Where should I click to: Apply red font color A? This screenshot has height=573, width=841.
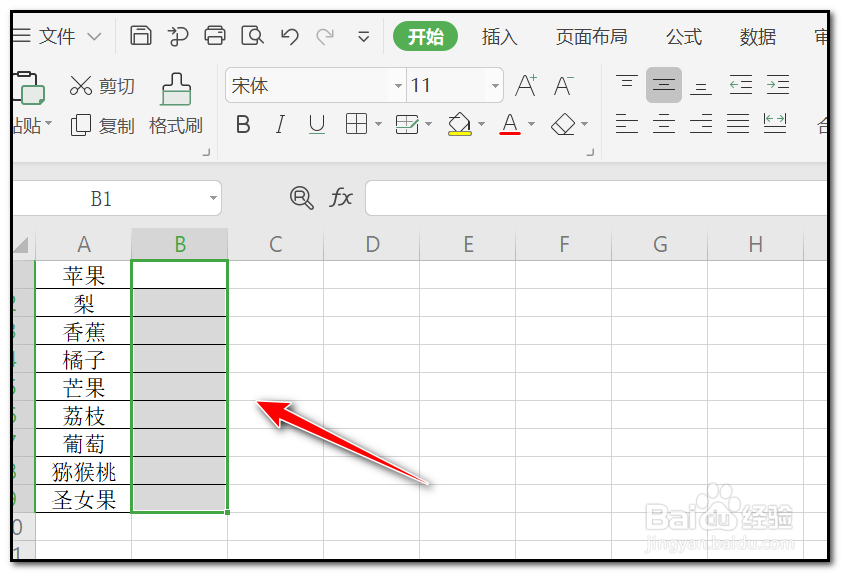click(510, 124)
